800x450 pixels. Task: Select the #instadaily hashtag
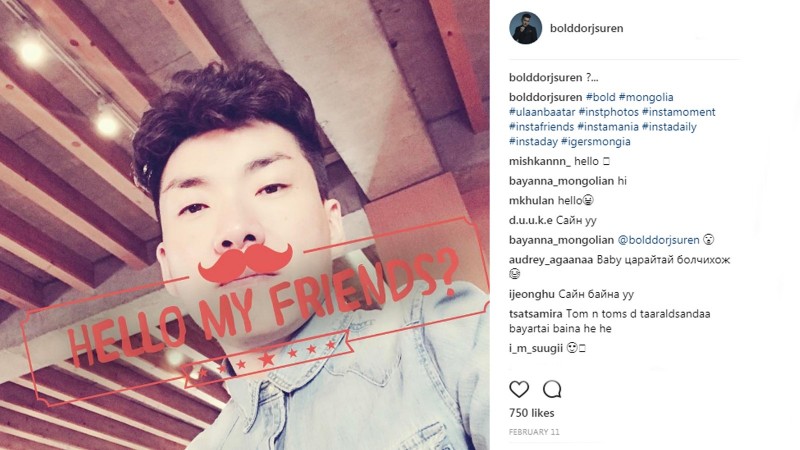pos(669,127)
